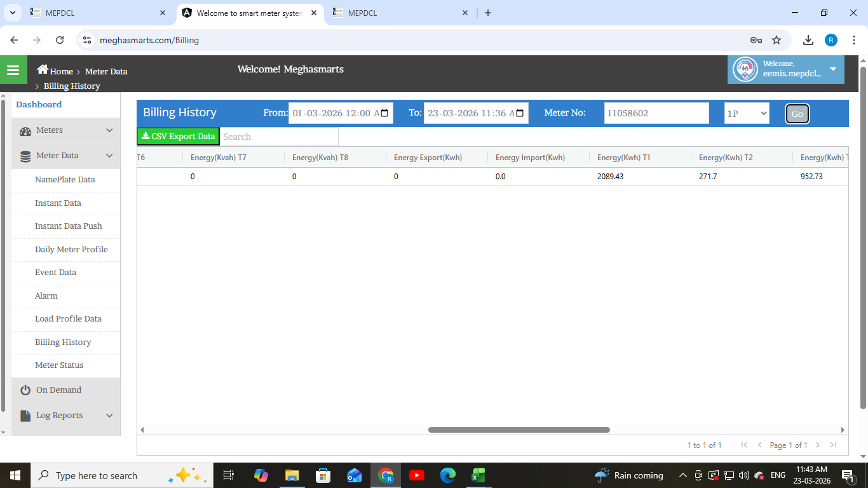Screen dimensions: 868x488
Task: Open Microsoft Edge from the taskbar
Action: pyautogui.click(x=448, y=475)
